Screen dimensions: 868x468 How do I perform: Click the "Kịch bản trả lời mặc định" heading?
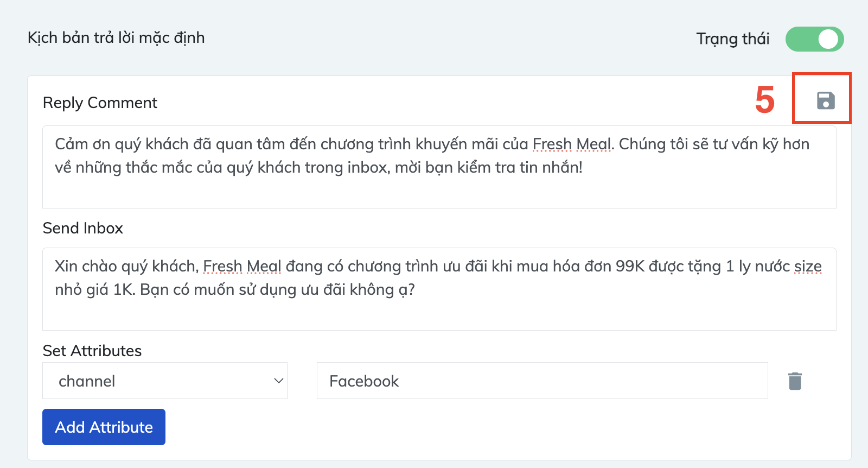point(116,38)
